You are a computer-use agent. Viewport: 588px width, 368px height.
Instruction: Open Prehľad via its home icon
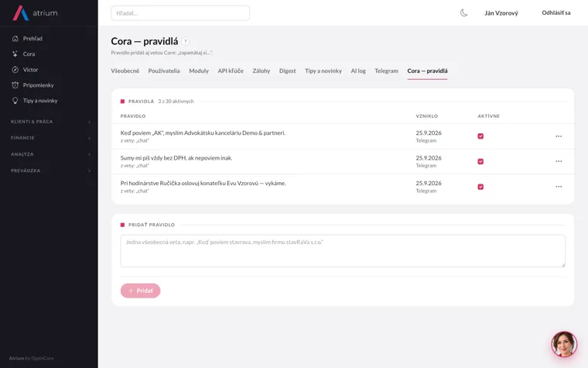[15, 38]
